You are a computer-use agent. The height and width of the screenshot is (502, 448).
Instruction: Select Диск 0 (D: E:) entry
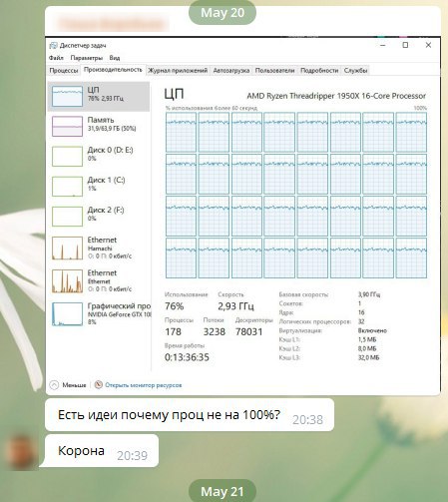(99, 156)
